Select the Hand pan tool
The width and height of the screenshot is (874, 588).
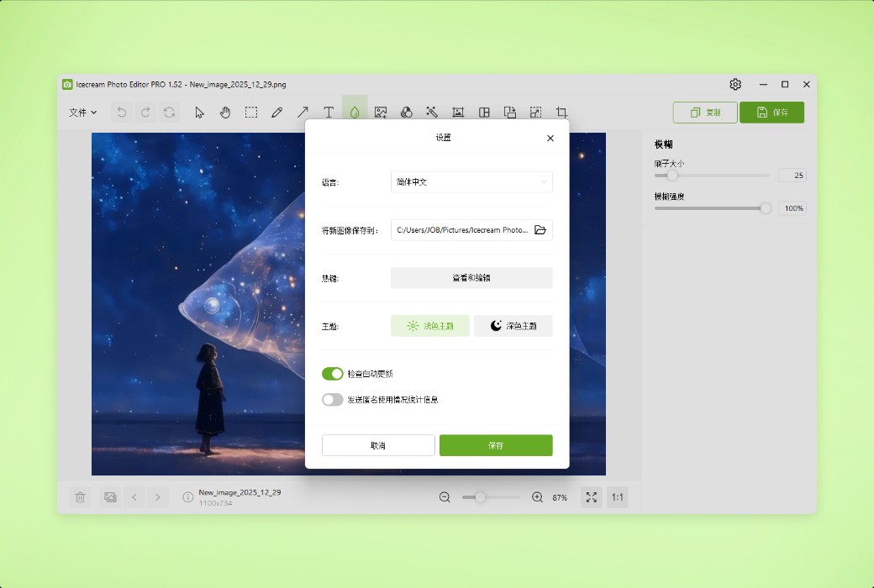(x=225, y=112)
